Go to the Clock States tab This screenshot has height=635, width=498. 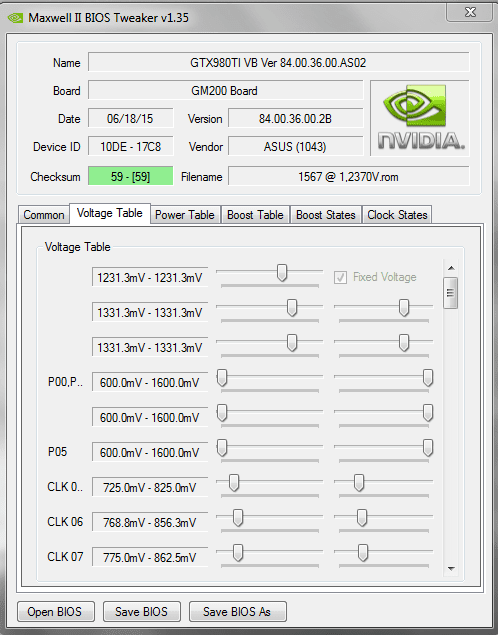397,215
